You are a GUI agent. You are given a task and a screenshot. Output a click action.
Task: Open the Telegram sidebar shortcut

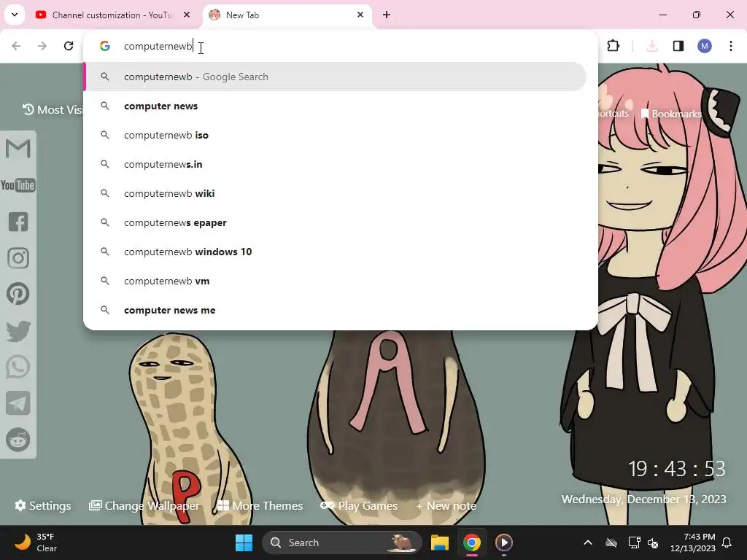click(18, 403)
